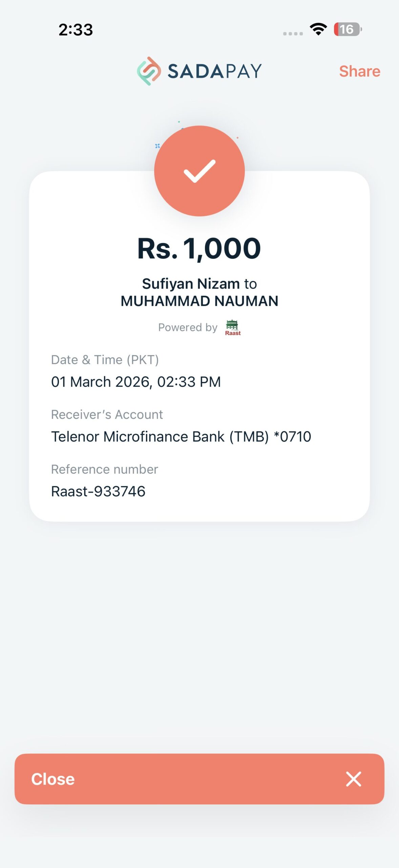The height and width of the screenshot is (868, 399).
Task: Click the SADAPAY wordmark text
Action: [x=214, y=71]
